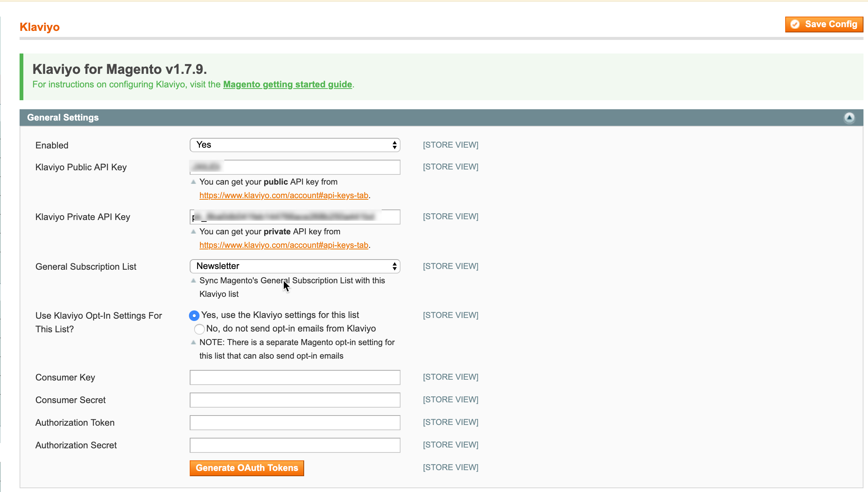Click STORE VIEW label next to Consumer Key
Viewport: 868px width, 492px height.
[451, 377]
